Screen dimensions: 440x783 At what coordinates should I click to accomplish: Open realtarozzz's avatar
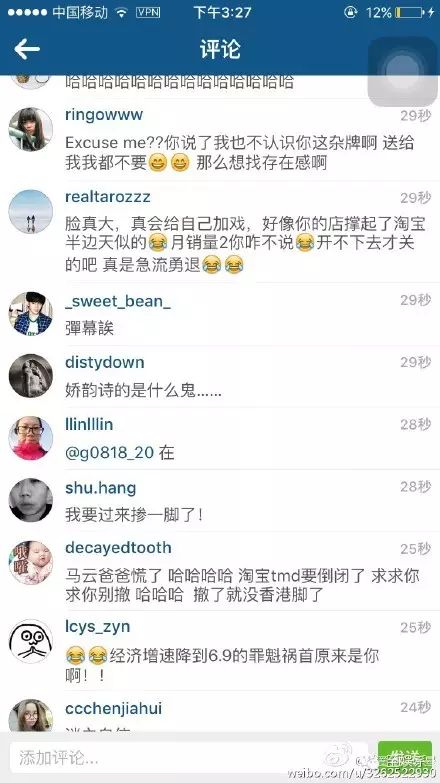30,211
